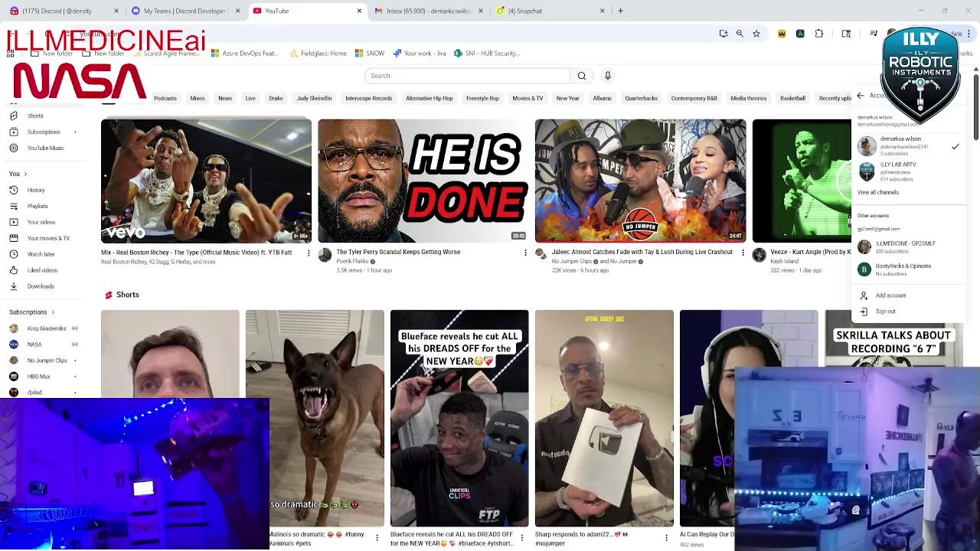Open the browser zoom magnifier icon
This screenshot has width=980, height=551.
pyautogui.click(x=740, y=34)
